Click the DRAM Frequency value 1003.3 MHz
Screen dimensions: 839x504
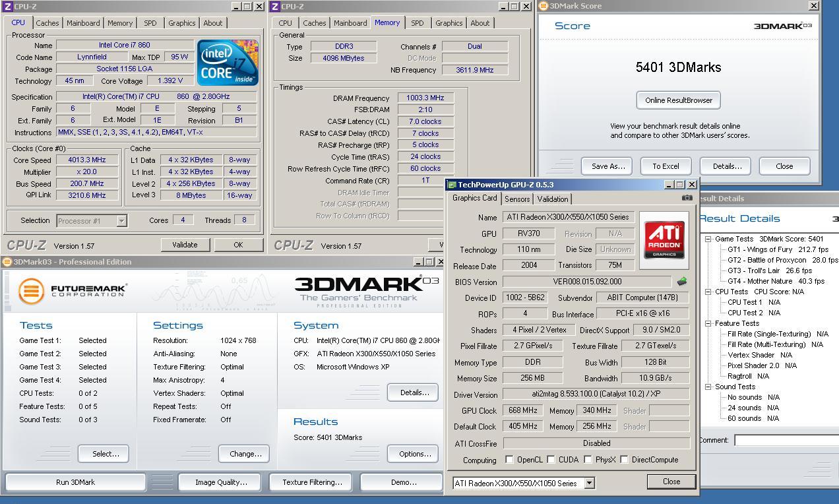pos(425,98)
